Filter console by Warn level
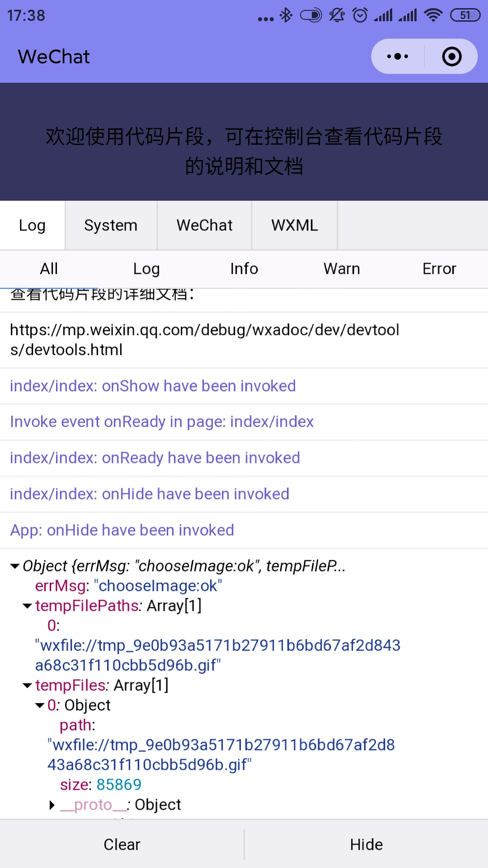Screen dimensions: 488x868 [x=342, y=269]
